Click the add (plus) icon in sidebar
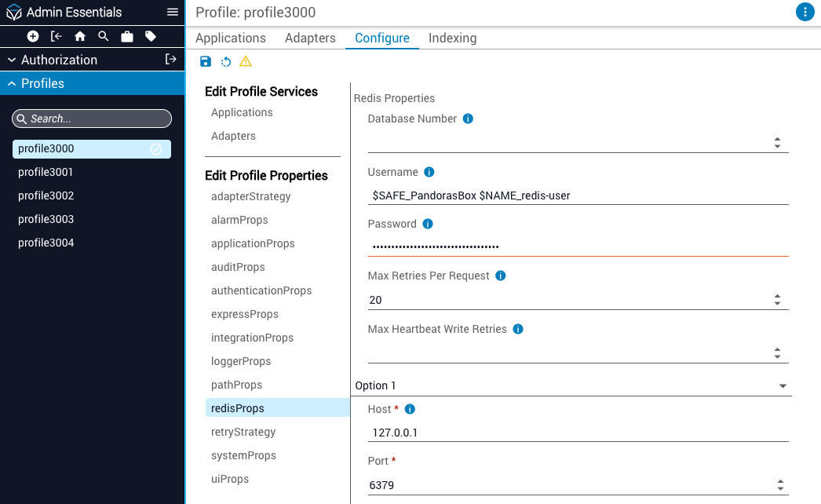The height and width of the screenshot is (504, 821). (31, 35)
